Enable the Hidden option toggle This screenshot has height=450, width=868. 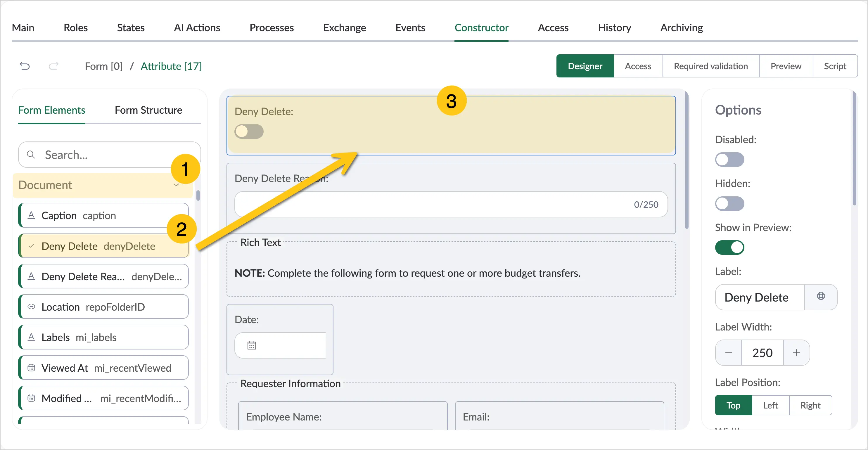click(x=729, y=204)
